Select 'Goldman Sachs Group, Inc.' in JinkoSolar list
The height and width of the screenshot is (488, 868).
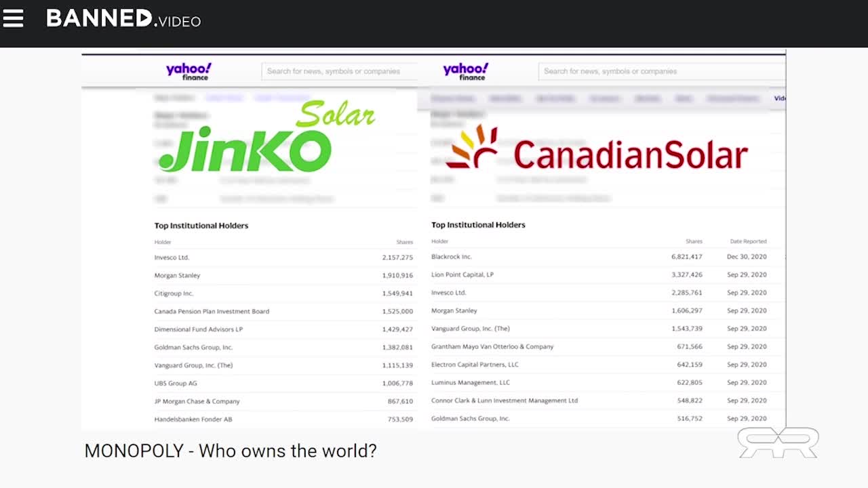tap(193, 347)
